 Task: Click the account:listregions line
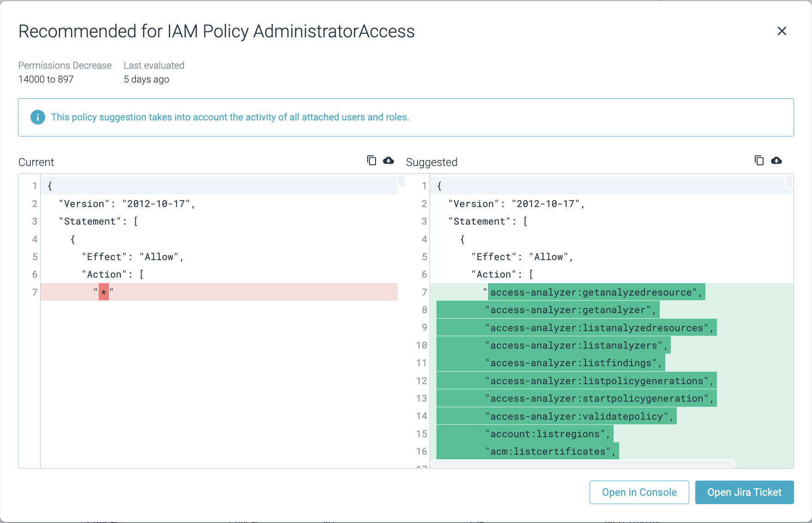click(612, 434)
